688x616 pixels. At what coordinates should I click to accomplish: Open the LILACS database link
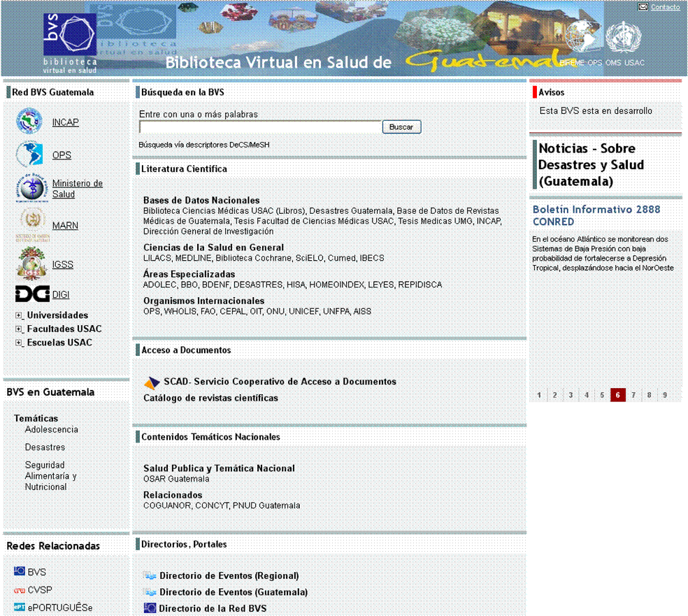[x=157, y=258]
